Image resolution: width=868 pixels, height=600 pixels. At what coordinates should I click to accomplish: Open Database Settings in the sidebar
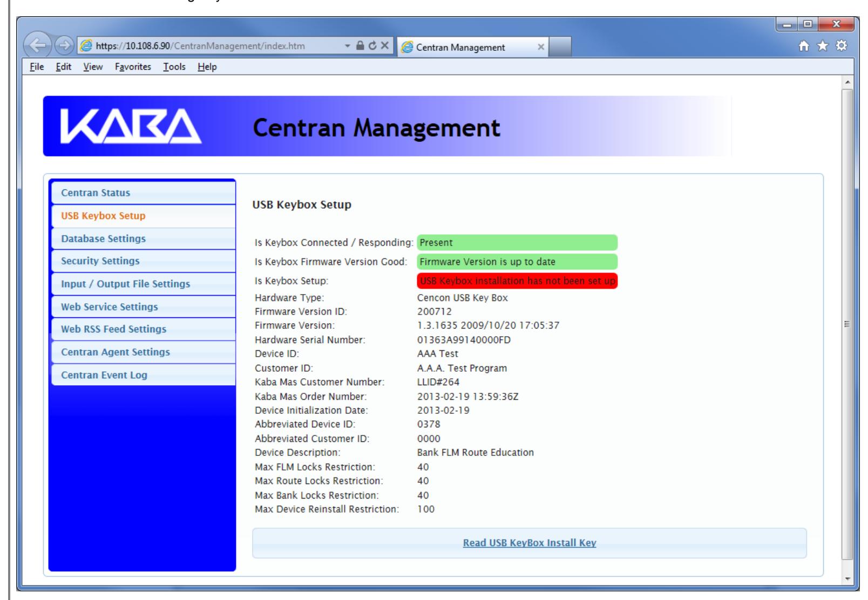tap(144, 238)
